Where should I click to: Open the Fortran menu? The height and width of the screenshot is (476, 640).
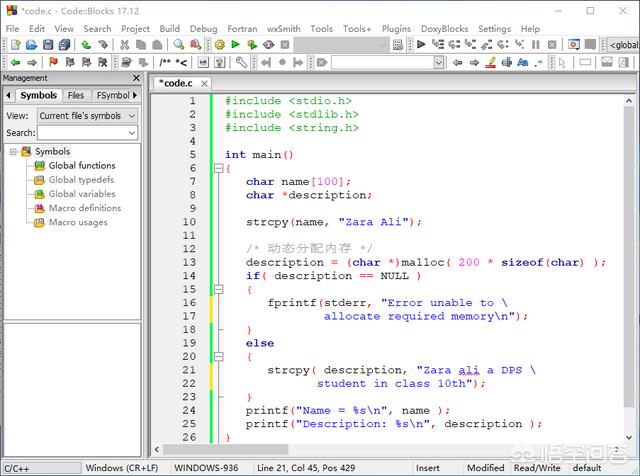coord(243,29)
